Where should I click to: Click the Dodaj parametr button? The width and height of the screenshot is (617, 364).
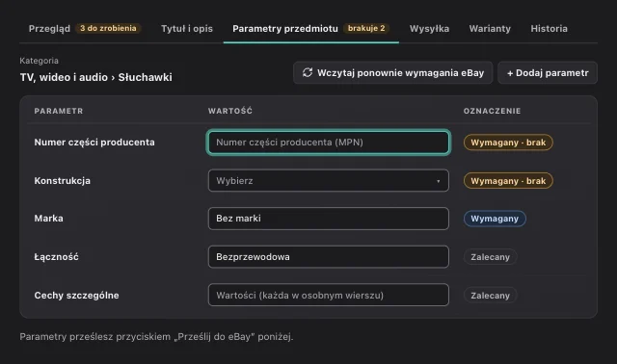[x=548, y=73]
